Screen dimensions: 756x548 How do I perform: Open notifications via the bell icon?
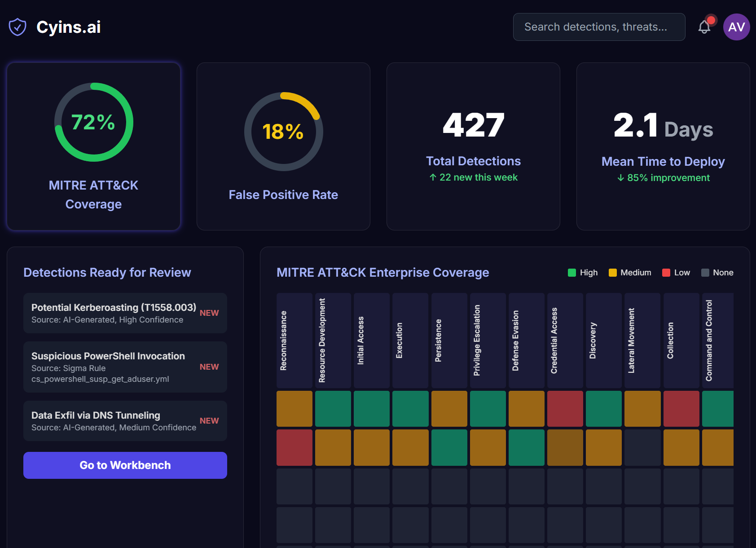[x=704, y=27]
